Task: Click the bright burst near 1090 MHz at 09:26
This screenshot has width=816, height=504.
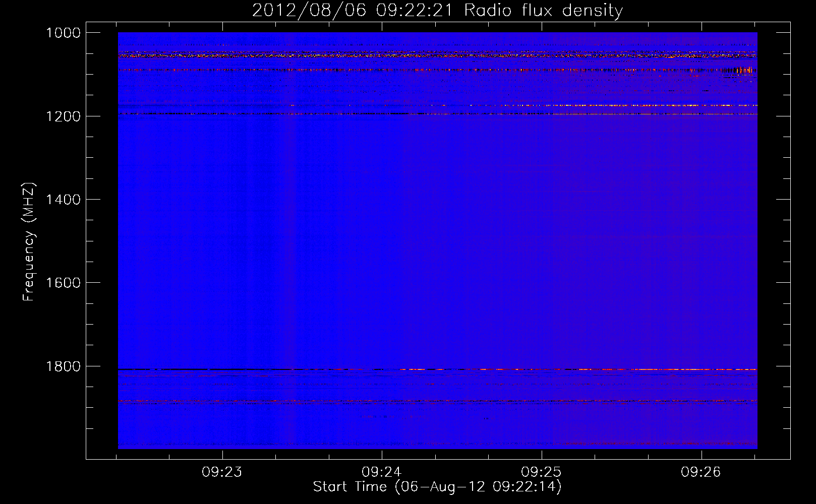Action: click(744, 70)
